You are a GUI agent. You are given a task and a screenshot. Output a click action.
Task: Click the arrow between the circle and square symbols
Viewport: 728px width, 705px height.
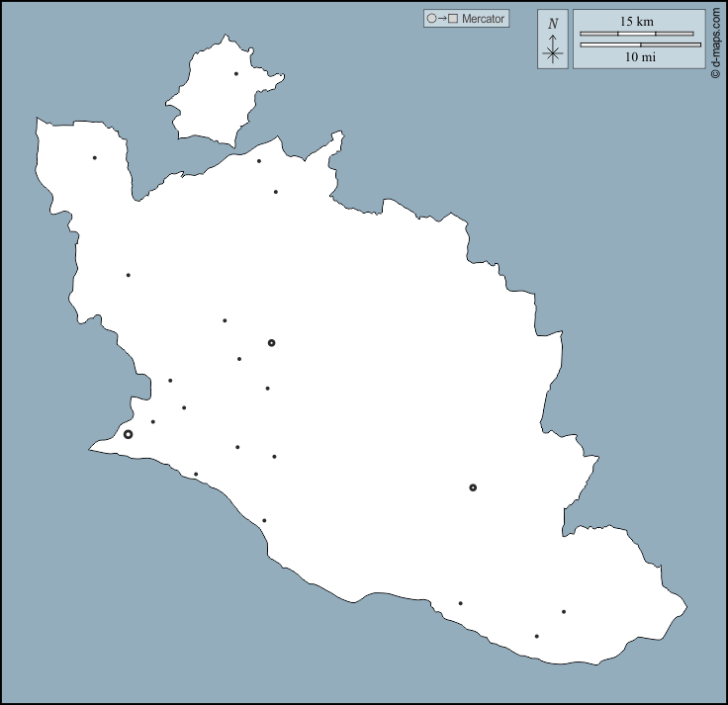click(x=442, y=19)
